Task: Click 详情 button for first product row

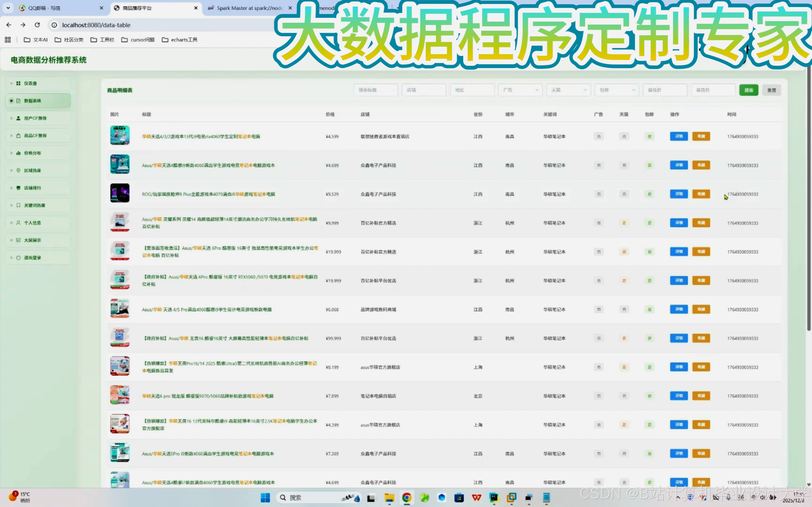Action: click(x=679, y=136)
